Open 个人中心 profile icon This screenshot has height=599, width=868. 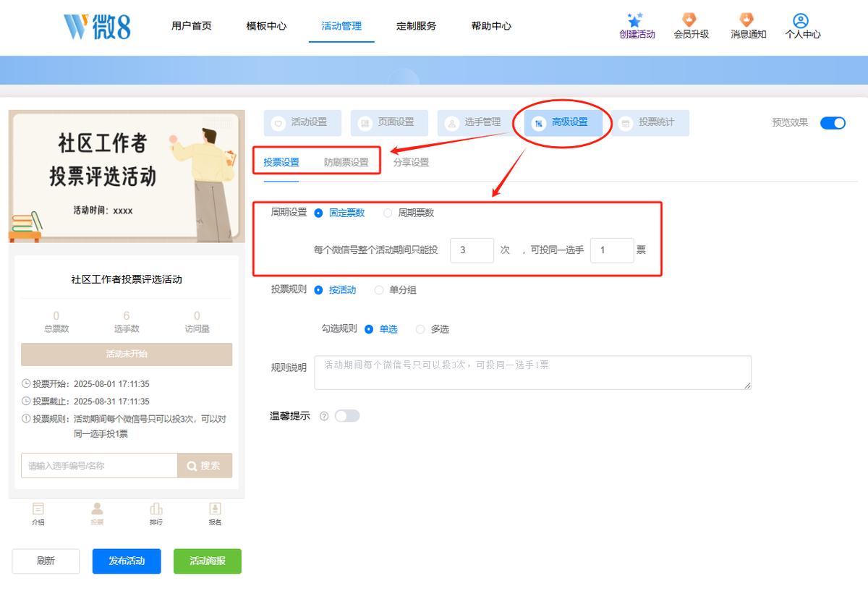(x=801, y=20)
